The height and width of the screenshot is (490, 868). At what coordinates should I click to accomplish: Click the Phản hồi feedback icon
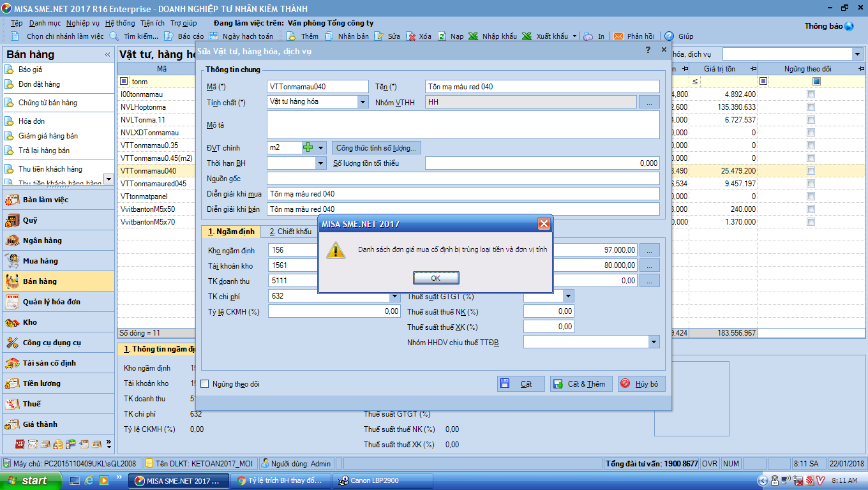click(618, 36)
